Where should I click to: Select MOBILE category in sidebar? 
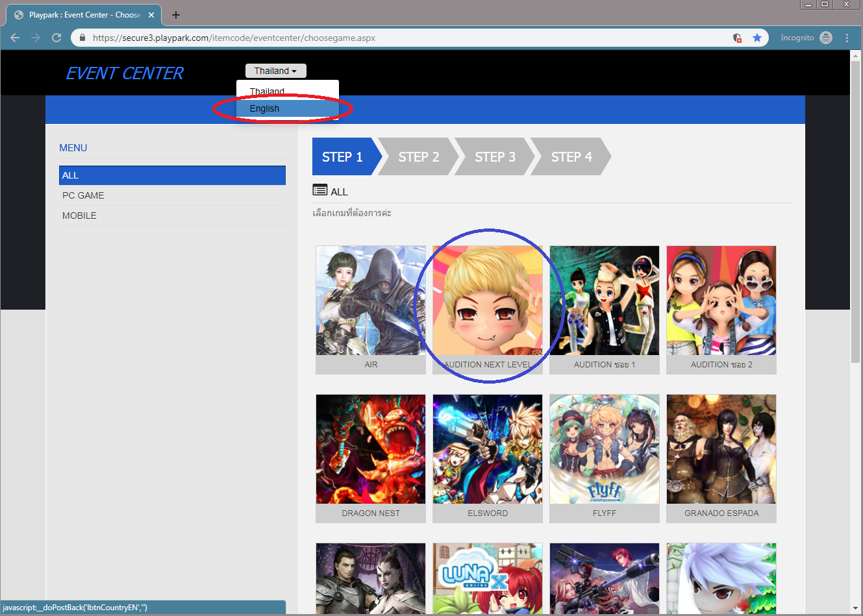(x=79, y=216)
